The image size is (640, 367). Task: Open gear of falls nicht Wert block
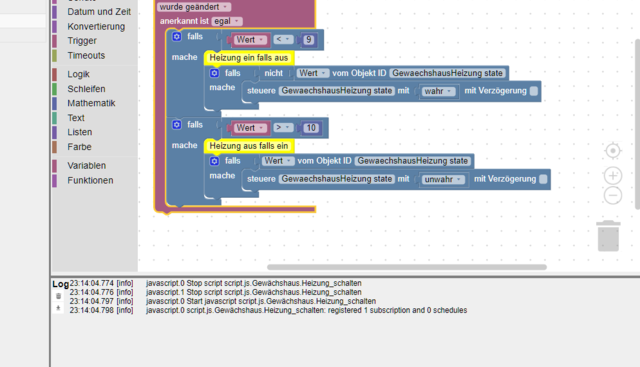pos(214,73)
